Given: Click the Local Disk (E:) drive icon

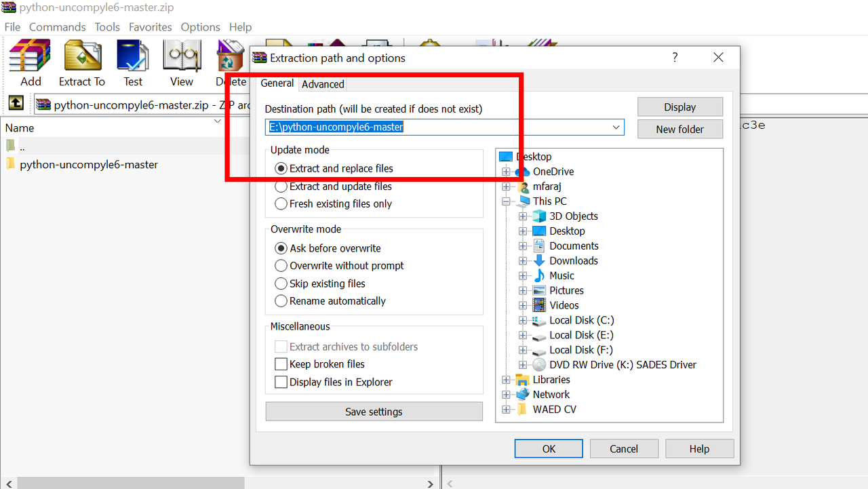Looking at the screenshot, I should 539,336.
